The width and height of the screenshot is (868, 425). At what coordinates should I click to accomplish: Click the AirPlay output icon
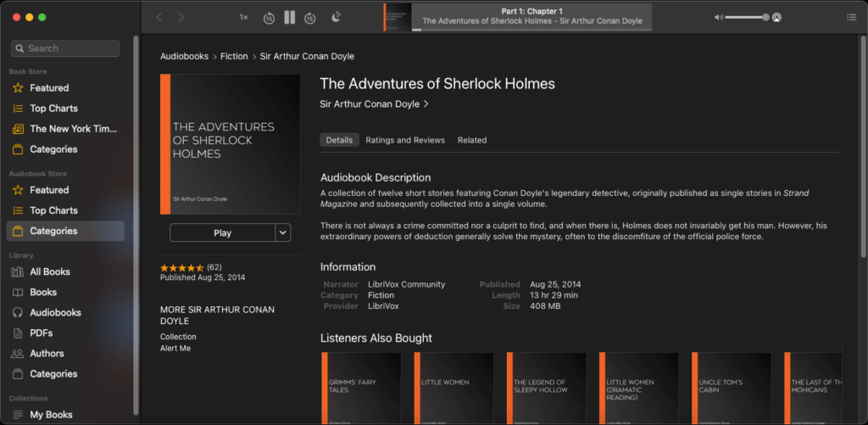(x=776, y=17)
